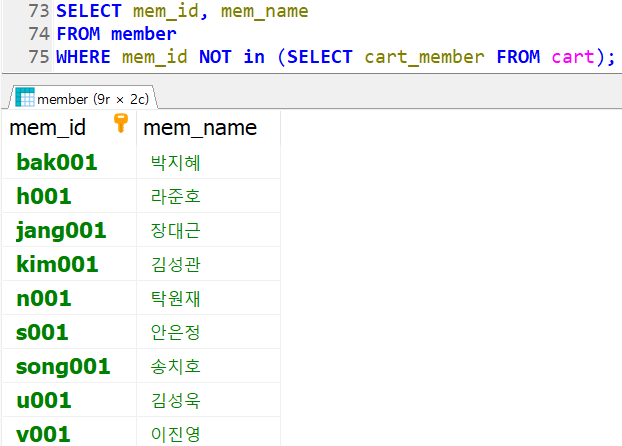Select cell kim001

tap(69, 264)
